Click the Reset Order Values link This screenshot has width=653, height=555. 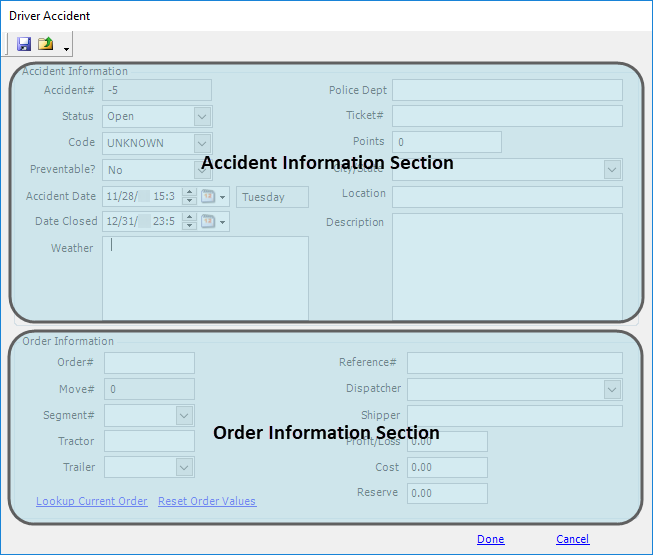(x=207, y=501)
